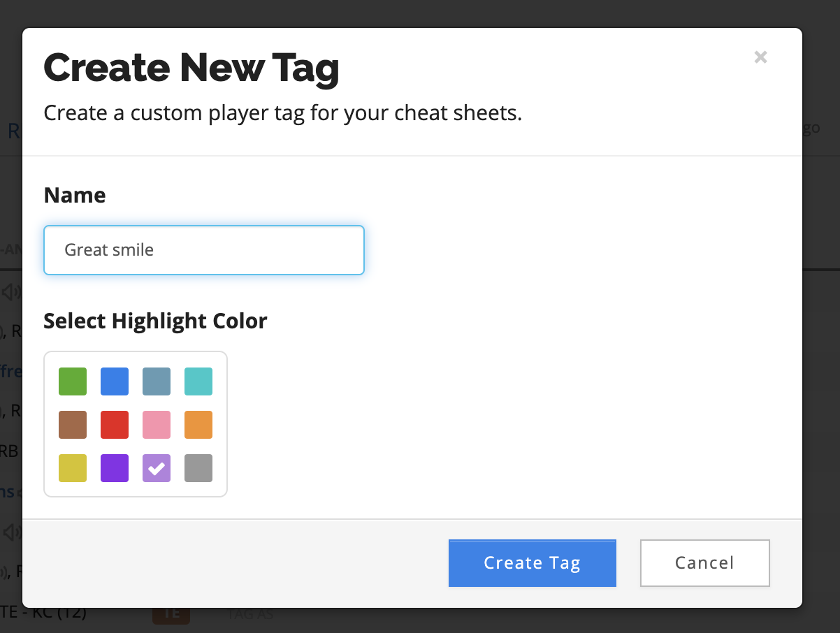Viewport: 840px width, 633px height.
Task: Click the orange TE position badge
Action: [x=171, y=614]
